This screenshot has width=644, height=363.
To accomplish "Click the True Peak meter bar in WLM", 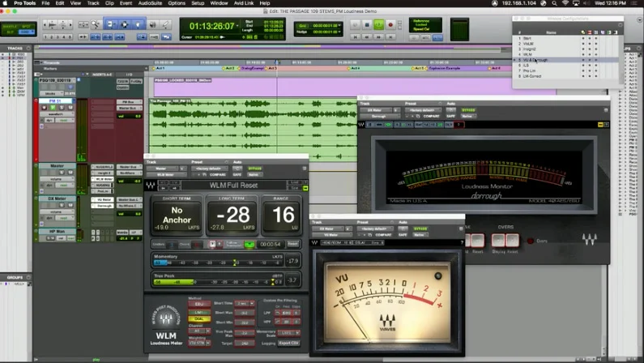I will [218, 282].
